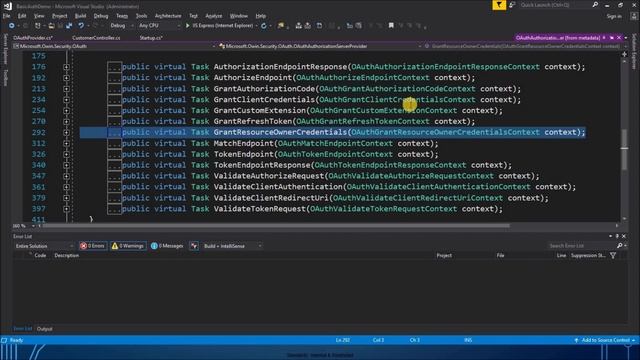
Task: Switch to the OAuthProvider.cs tab
Action: pos(33,38)
